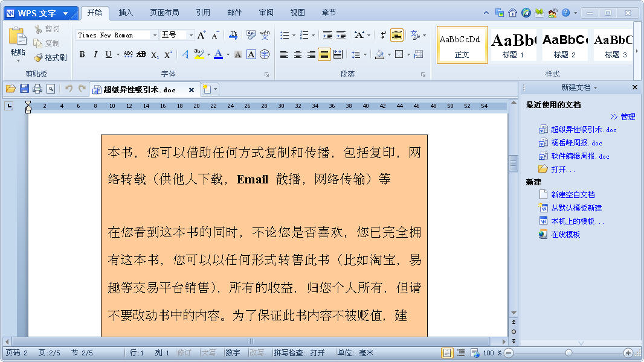Click the increase font size icon
The image size is (644, 362).
pos(202,36)
